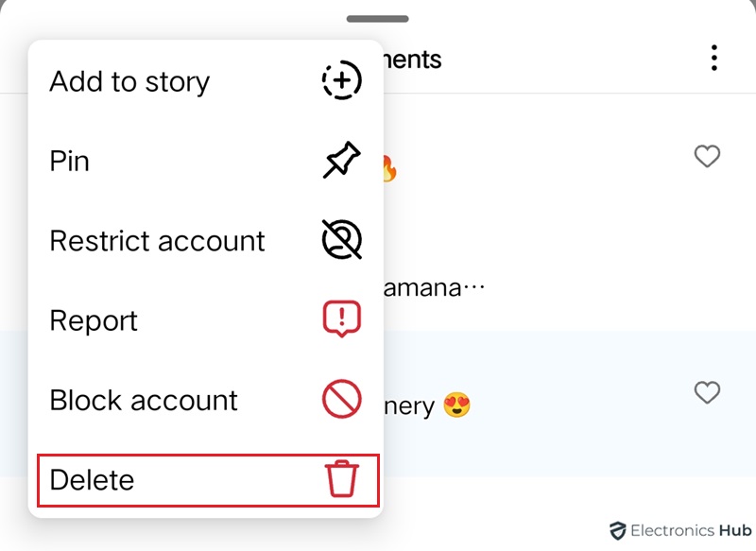Select Block account from the menu
This screenshot has width=756, height=551.
206,400
